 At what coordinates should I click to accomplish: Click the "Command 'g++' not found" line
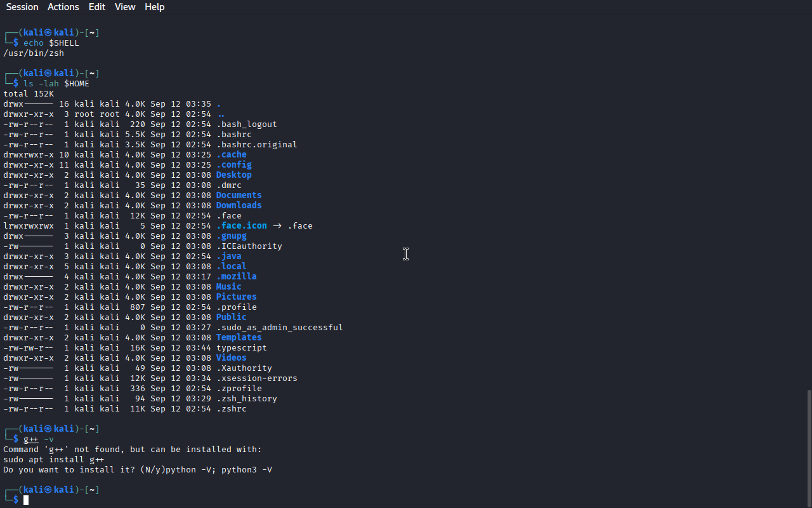click(x=133, y=450)
